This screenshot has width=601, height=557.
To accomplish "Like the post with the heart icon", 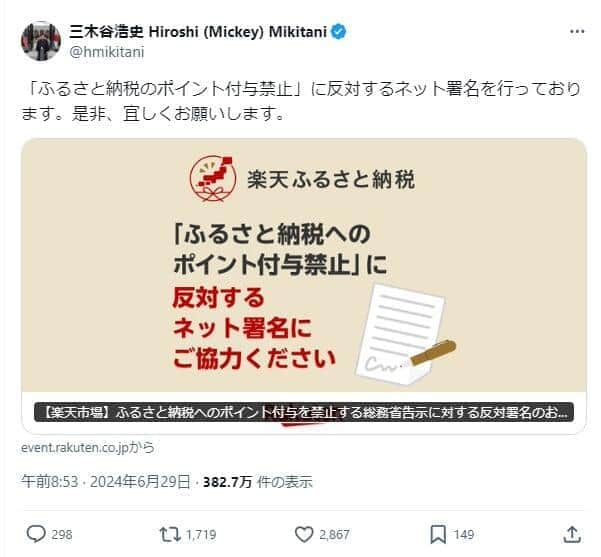I will pyautogui.click(x=304, y=534).
